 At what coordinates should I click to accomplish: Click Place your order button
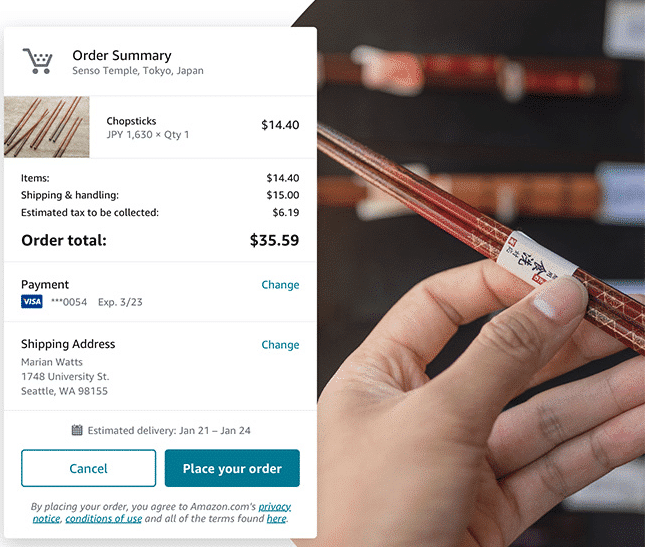click(x=232, y=468)
